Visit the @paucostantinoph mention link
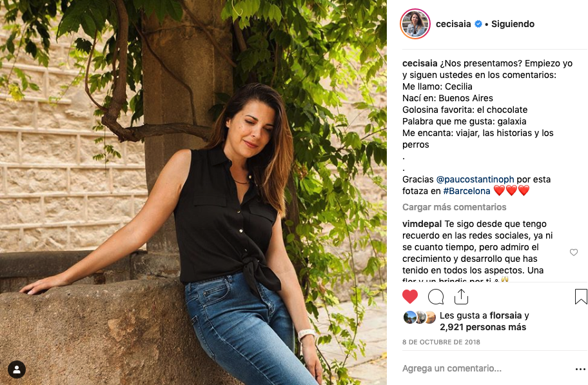Screen dimensions: 588x385 [475, 179]
